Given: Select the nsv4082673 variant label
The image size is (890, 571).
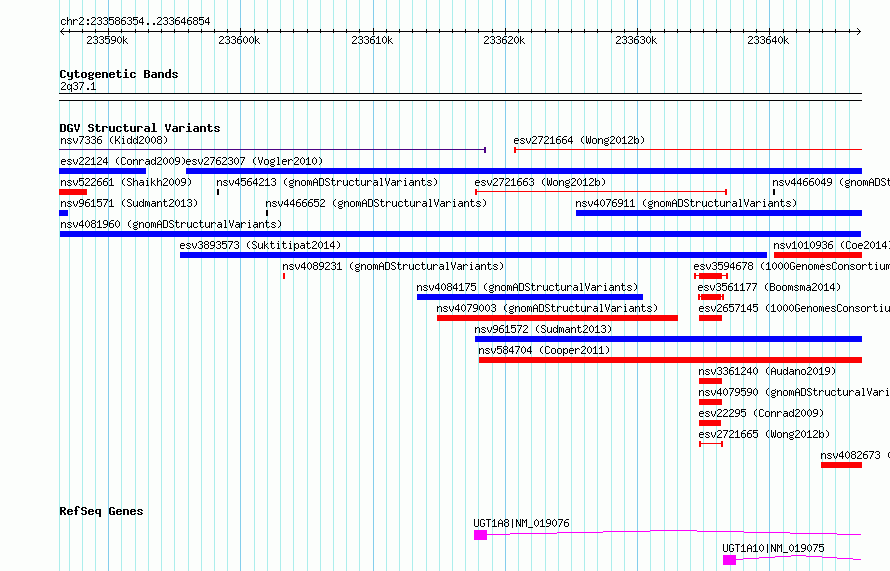Looking at the screenshot, I should coord(855,455).
